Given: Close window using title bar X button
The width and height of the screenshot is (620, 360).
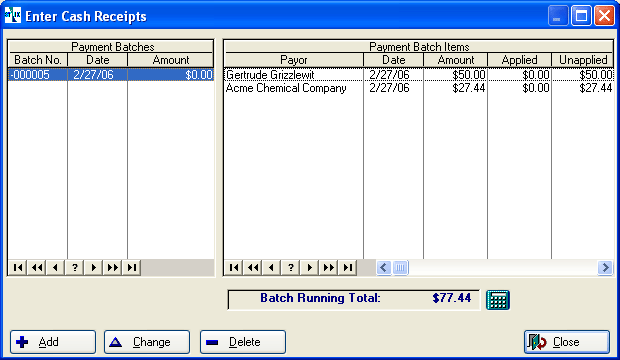Looking at the screenshot, I should tap(605, 16).
